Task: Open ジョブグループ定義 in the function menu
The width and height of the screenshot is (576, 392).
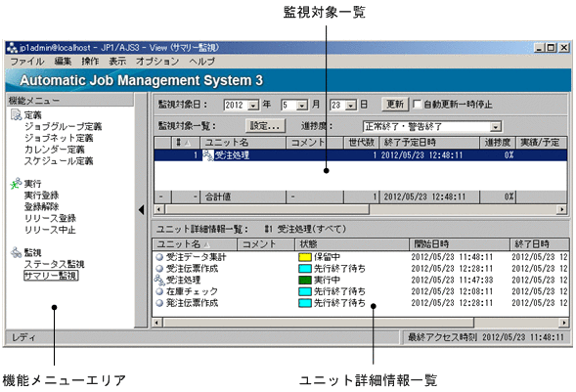Action: point(64,127)
